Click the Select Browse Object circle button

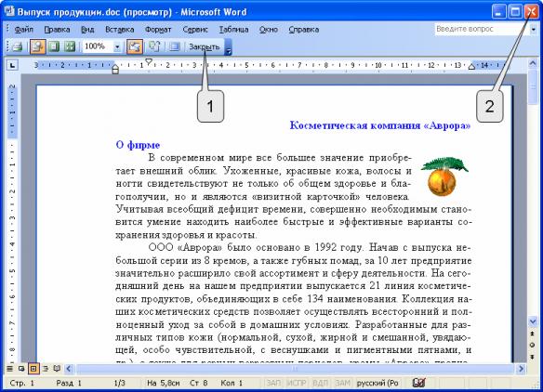(533, 345)
